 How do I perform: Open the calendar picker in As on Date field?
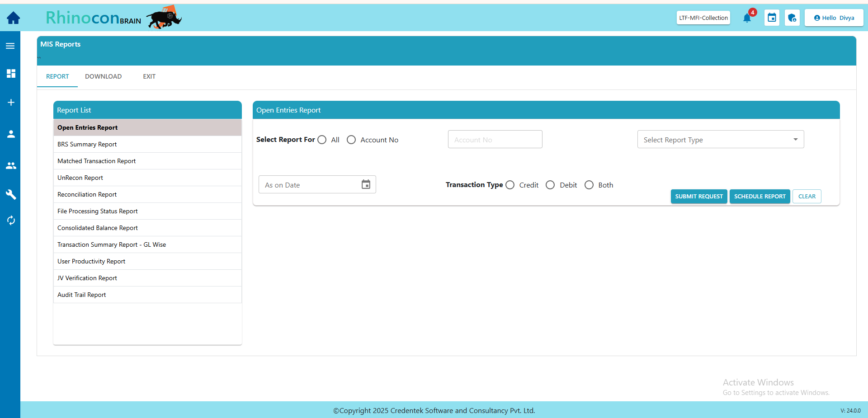pos(366,184)
